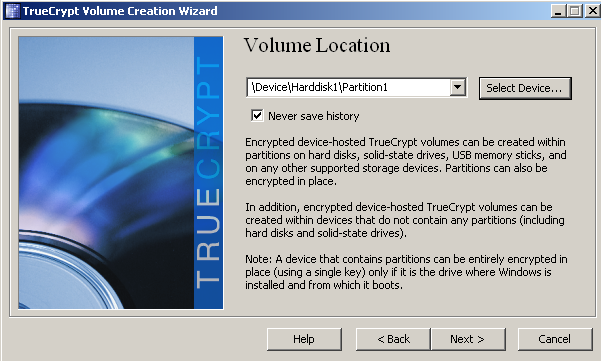The width and height of the screenshot is (601, 361).
Task: Proceed with the Next button
Action: [x=468, y=339]
